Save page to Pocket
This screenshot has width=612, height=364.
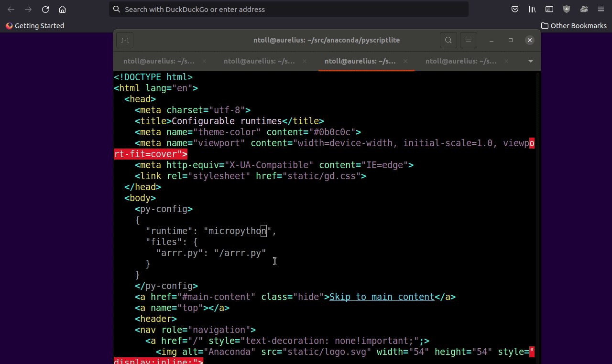(x=515, y=10)
